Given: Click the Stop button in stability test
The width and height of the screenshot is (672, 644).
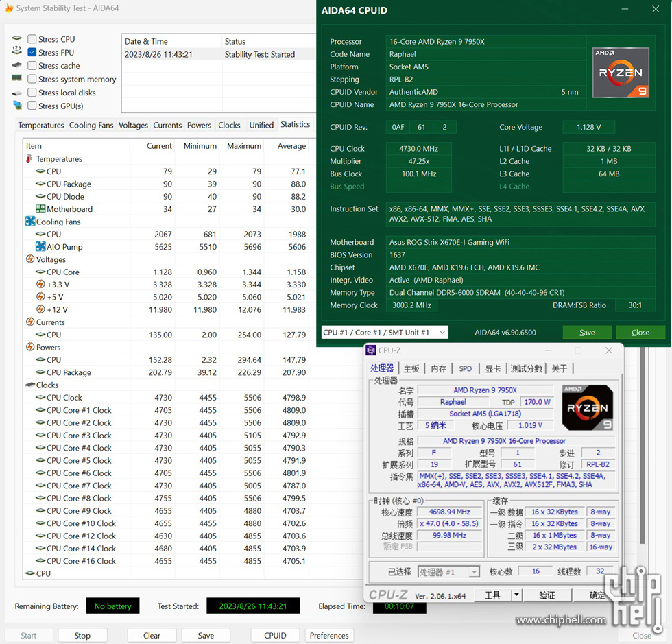Looking at the screenshot, I should pos(82,635).
